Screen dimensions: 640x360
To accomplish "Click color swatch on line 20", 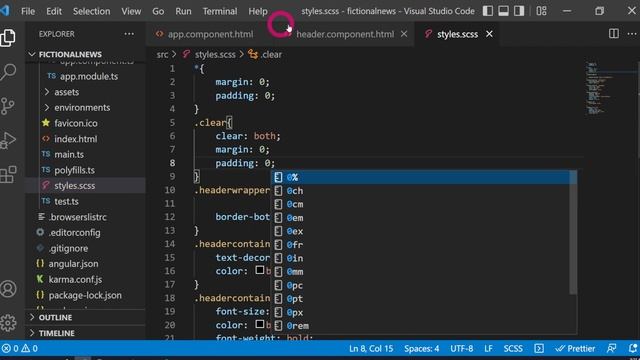I will pyautogui.click(x=260, y=324).
